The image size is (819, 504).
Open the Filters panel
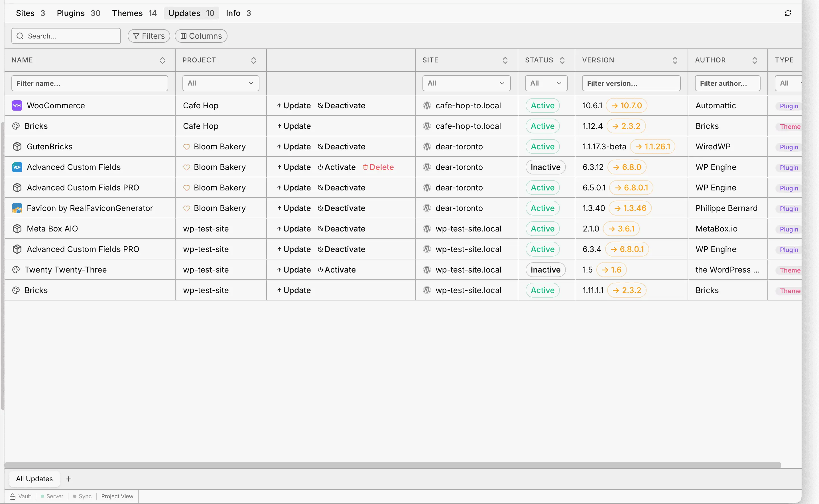click(149, 36)
